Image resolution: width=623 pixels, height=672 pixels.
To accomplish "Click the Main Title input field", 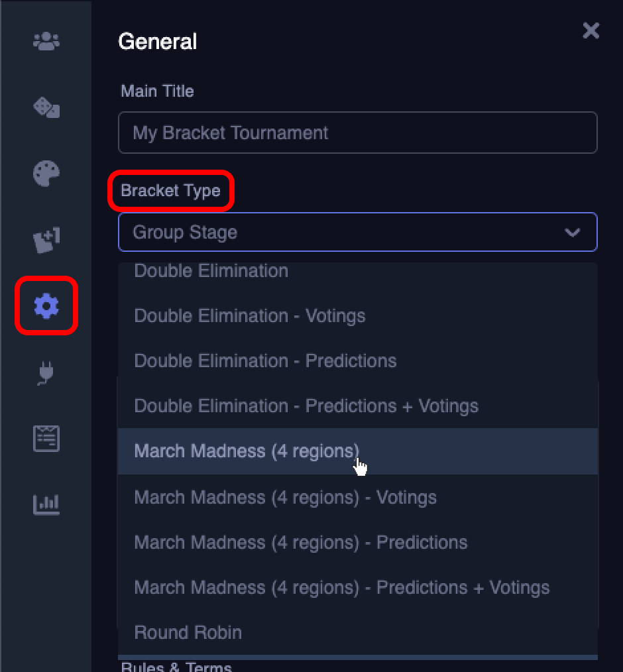I will click(x=358, y=133).
